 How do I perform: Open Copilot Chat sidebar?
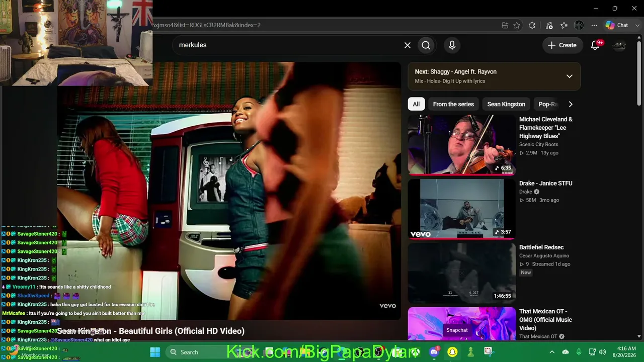coord(617,25)
